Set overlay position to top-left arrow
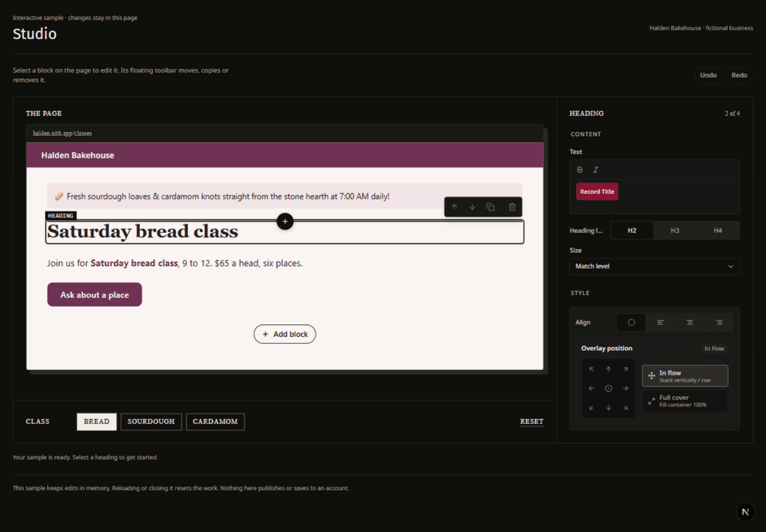This screenshot has height=532, width=766. (591, 369)
